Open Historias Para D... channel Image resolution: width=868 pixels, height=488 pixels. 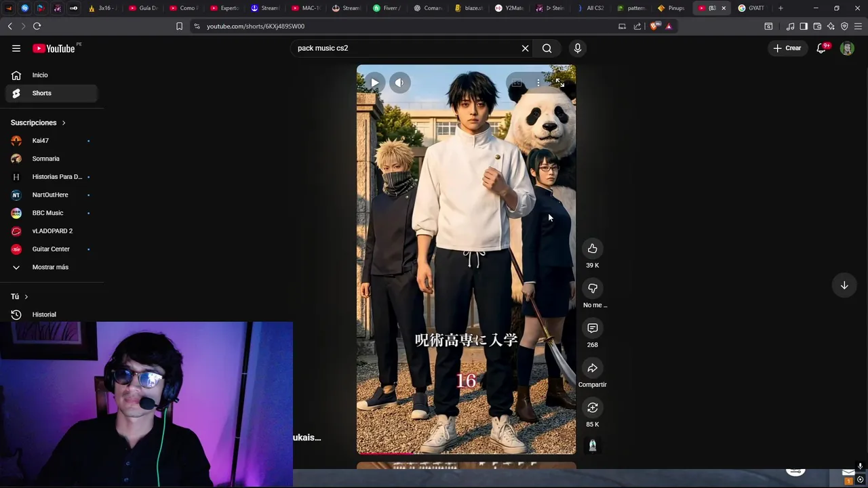52,177
